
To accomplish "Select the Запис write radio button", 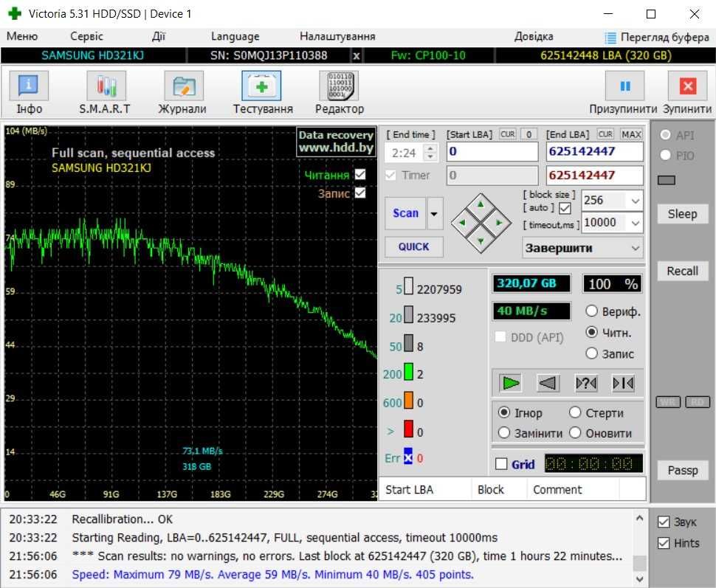I will [x=591, y=353].
